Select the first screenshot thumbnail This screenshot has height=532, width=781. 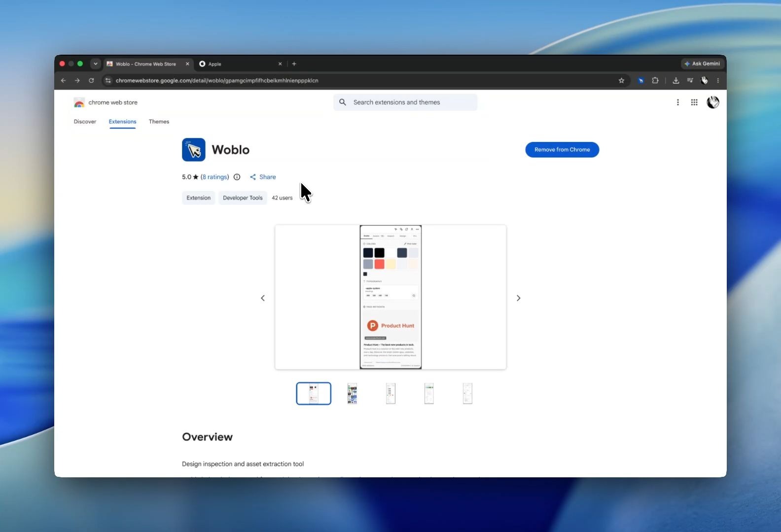(x=314, y=394)
